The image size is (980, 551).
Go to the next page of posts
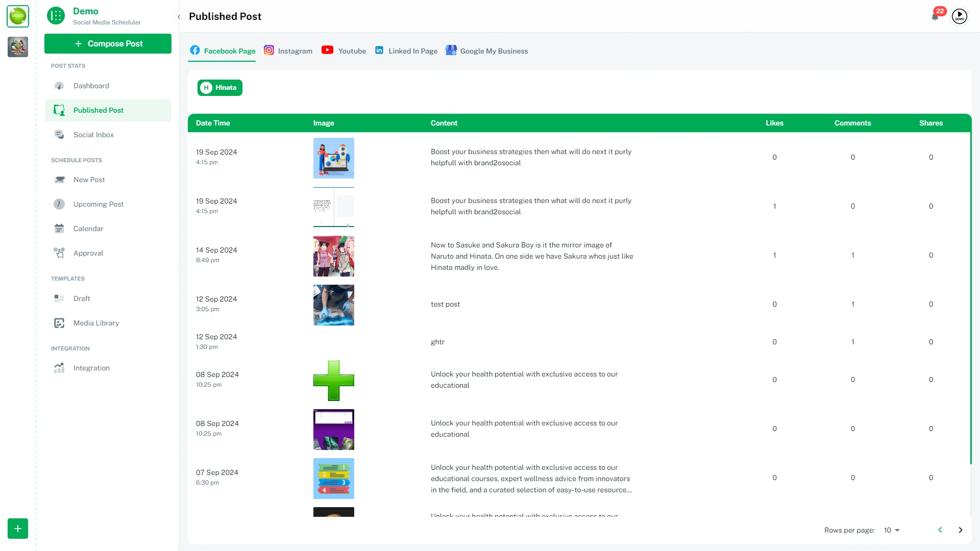(x=961, y=530)
